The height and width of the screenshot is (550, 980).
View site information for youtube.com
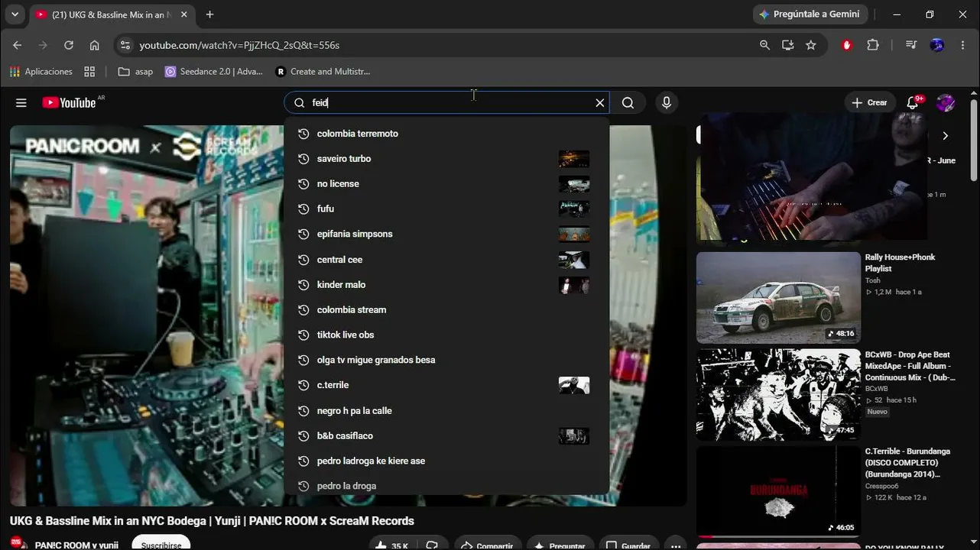(x=125, y=45)
